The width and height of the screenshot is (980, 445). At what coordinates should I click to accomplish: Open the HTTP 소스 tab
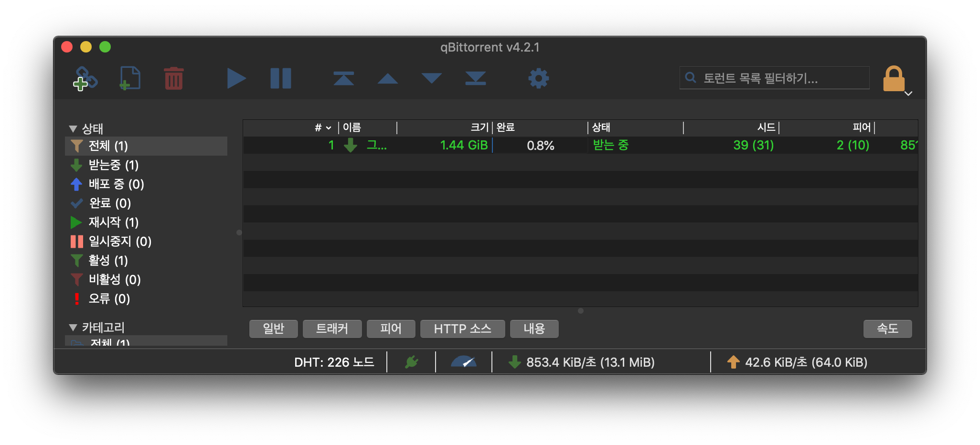click(463, 328)
